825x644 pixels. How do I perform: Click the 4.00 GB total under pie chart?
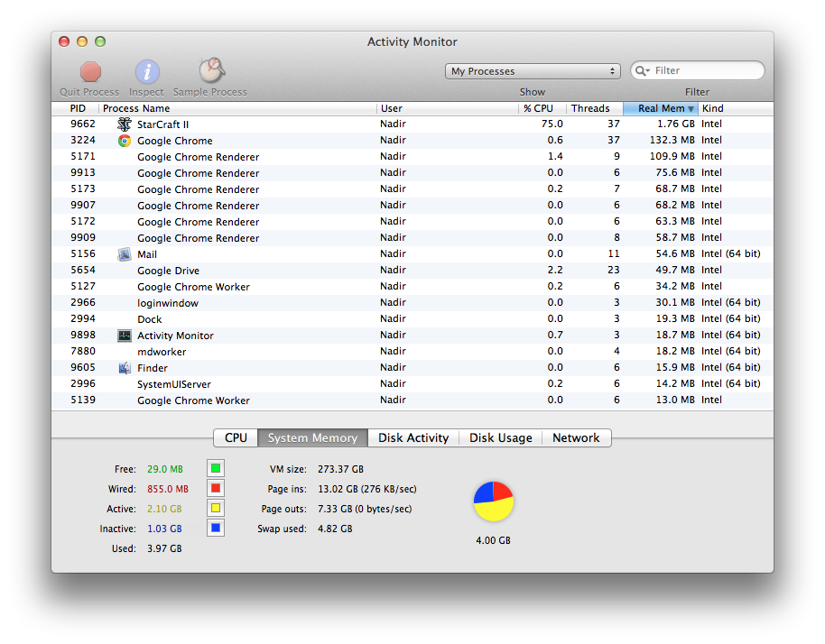click(x=493, y=540)
